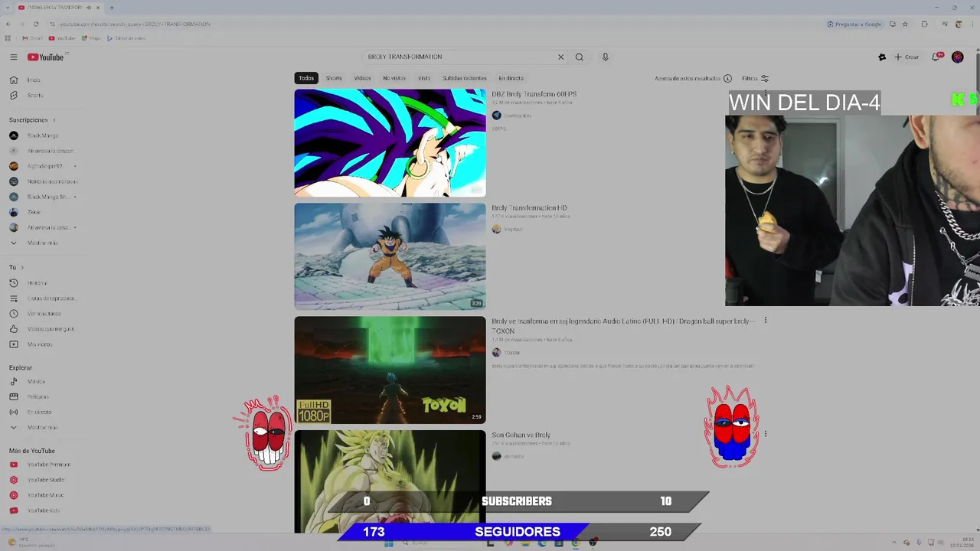Open a new browser tab
980x551 pixels.
point(112,8)
